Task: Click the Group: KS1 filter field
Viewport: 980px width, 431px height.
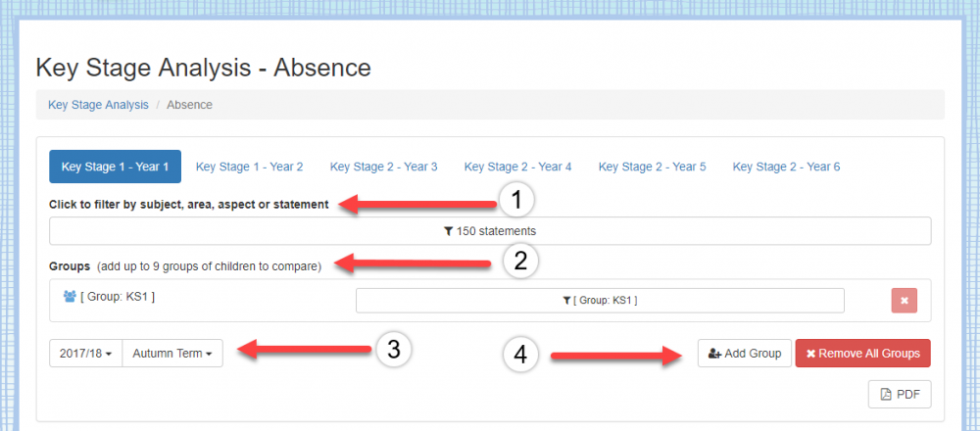Action: tap(600, 301)
